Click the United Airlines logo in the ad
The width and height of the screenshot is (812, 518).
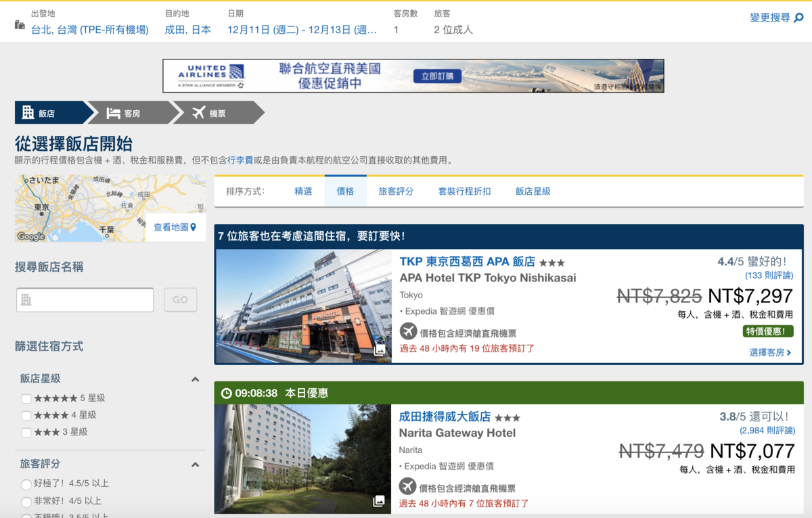tap(210, 76)
